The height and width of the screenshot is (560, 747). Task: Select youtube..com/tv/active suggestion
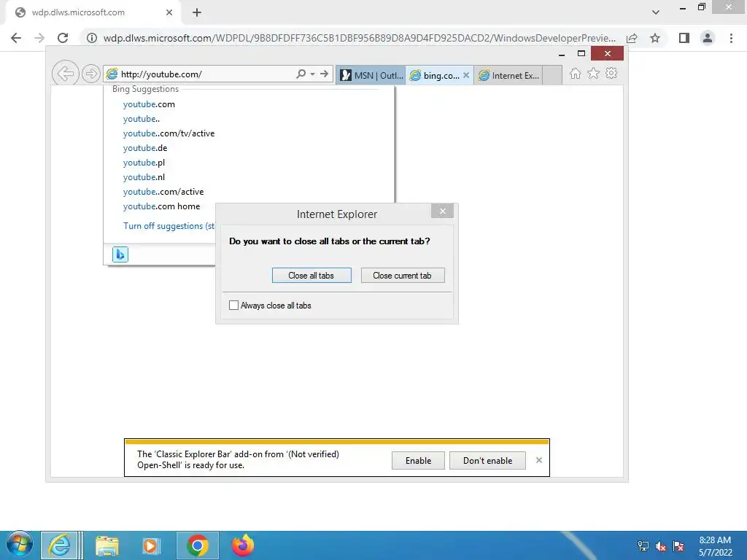[169, 133]
